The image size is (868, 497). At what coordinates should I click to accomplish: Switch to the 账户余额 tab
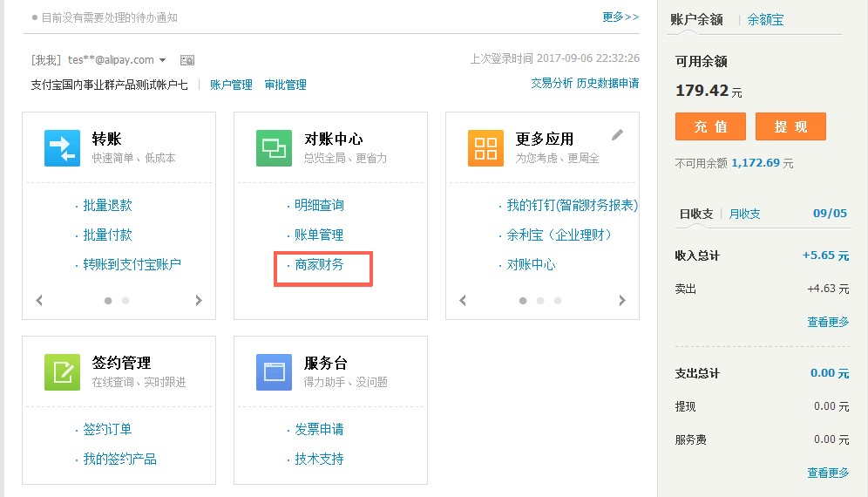(696, 20)
